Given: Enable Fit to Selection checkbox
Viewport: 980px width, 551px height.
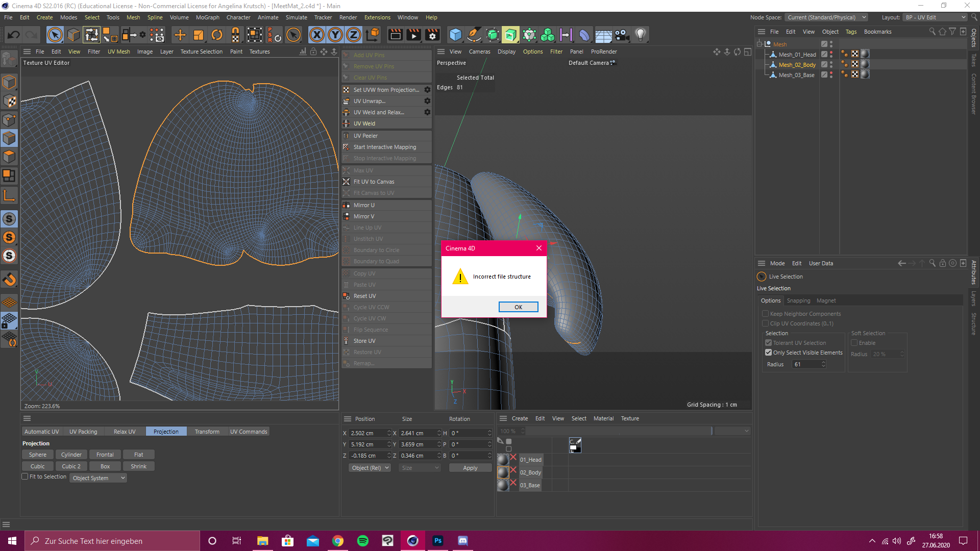Looking at the screenshot, I should coord(25,477).
